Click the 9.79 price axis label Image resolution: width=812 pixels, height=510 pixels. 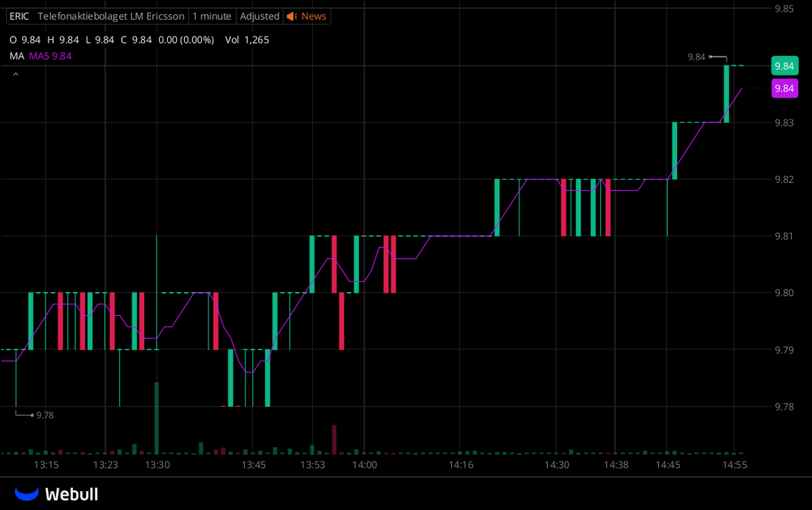pyautogui.click(x=784, y=350)
